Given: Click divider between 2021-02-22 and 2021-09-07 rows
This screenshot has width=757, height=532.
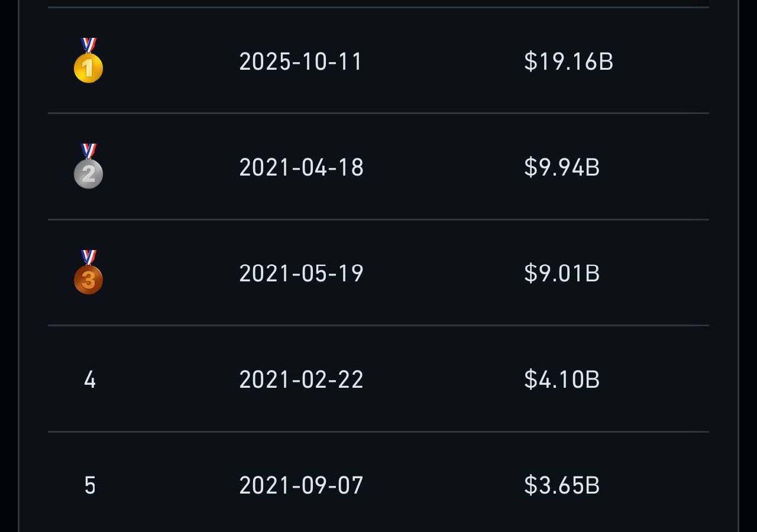Looking at the screenshot, I should coord(378,432).
